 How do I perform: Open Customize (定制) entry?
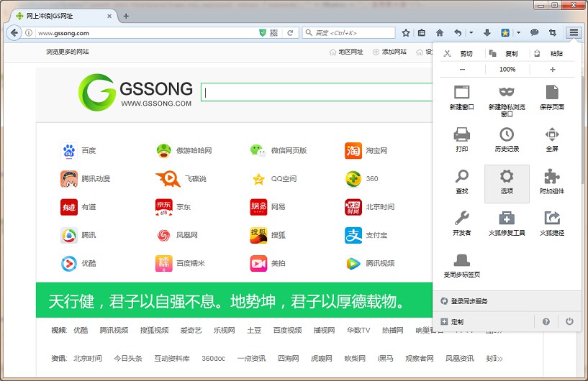tap(484, 321)
